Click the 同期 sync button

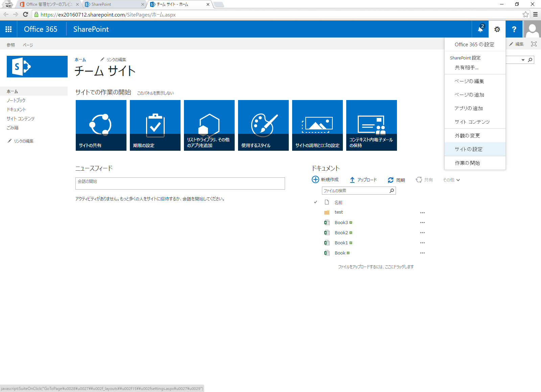[396, 180]
